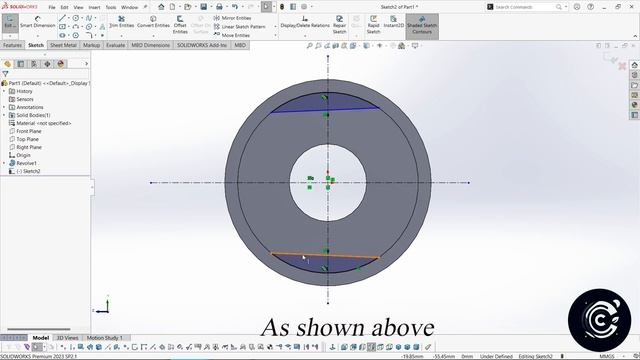640x360 pixels.
Task: Open PropertyManager tab icon
Action: (21, 64)
